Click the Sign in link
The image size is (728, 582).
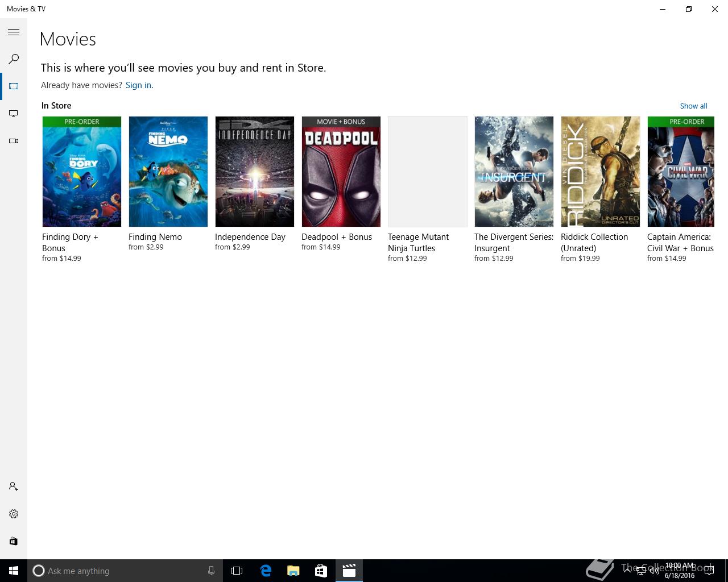138,85
